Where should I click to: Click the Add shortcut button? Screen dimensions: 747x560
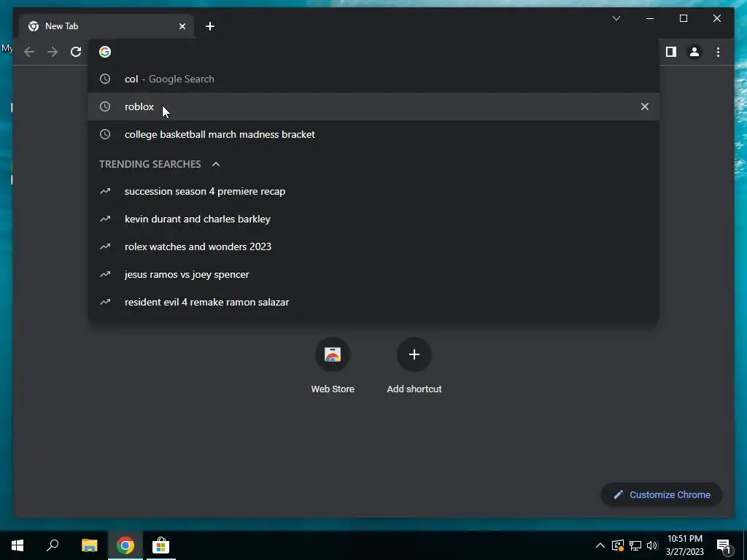coord(414,366)
